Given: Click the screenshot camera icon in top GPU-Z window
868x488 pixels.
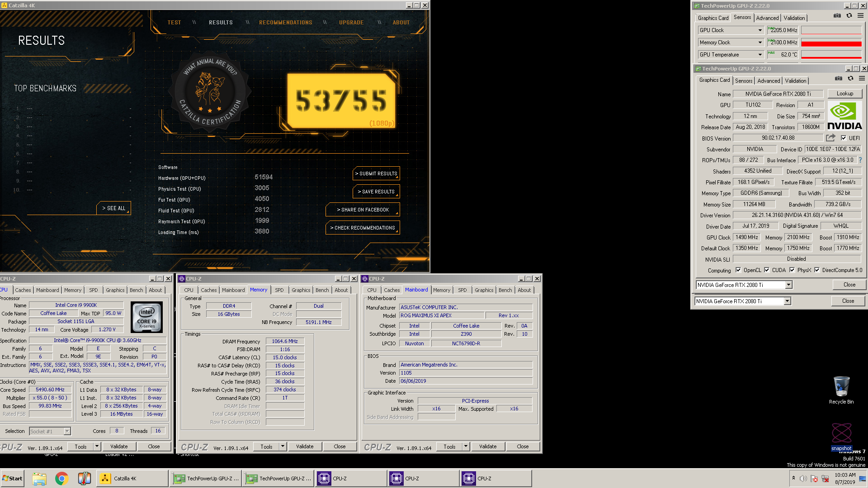Looking at the screenshot, I should (x=837, y=15).
